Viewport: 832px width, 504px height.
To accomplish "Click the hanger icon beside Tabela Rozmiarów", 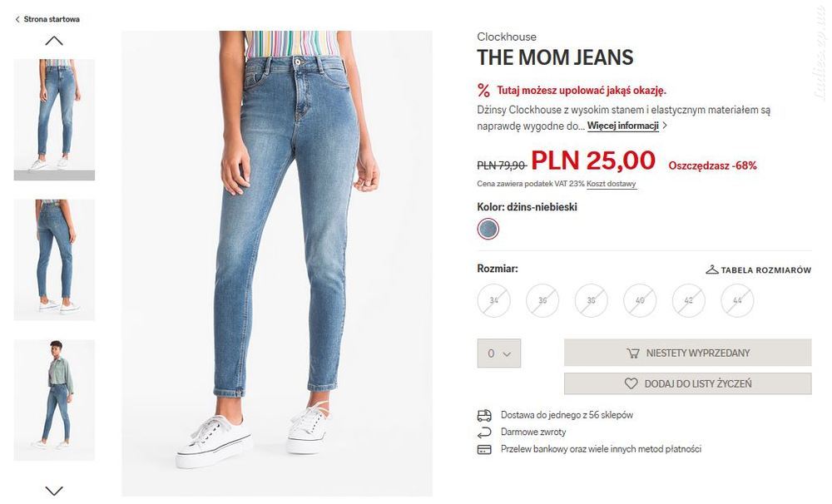I will point(711,269).
